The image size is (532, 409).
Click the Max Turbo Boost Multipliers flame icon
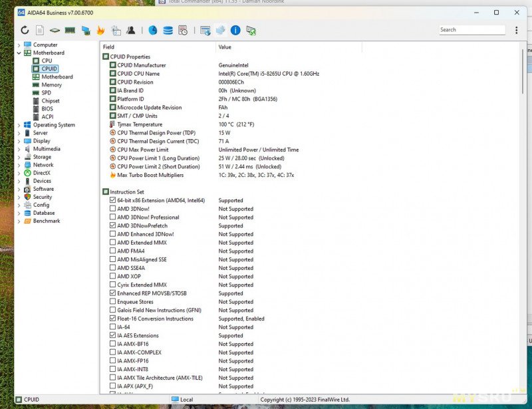click(112, 175)
